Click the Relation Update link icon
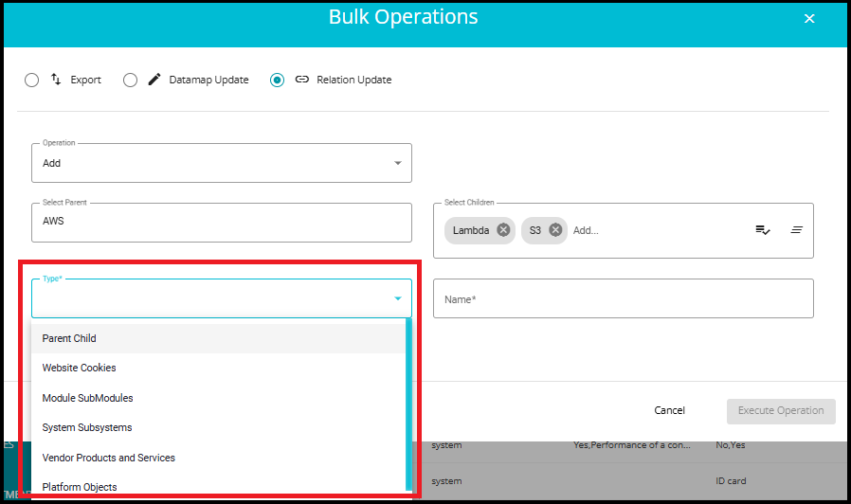 tap(302, 80)
